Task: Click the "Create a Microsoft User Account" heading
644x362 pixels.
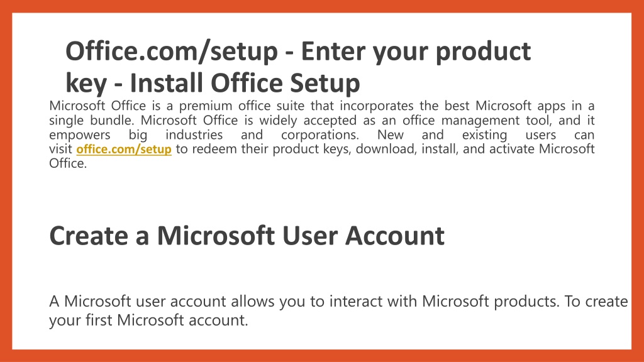Action: 247,236
